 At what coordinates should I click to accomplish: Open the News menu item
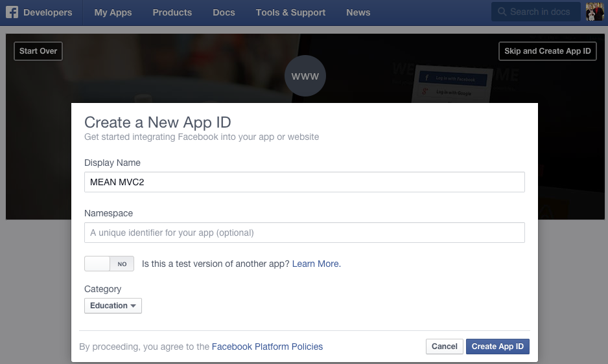(x=358, y=12)
